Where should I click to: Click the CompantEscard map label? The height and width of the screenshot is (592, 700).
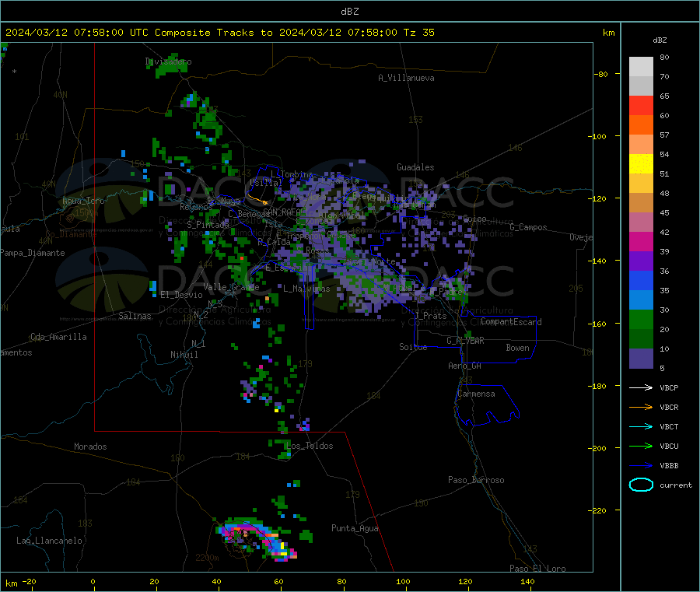click(x=511, y=321)
